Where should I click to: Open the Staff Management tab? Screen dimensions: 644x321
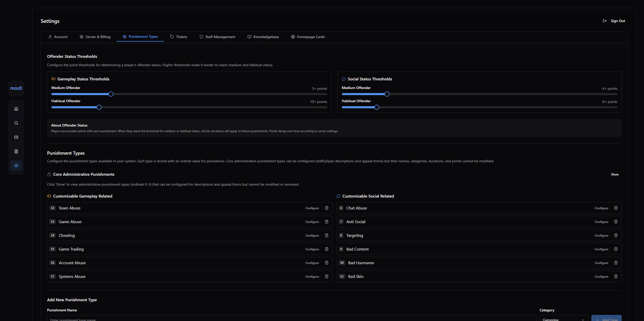coord(217,37)
